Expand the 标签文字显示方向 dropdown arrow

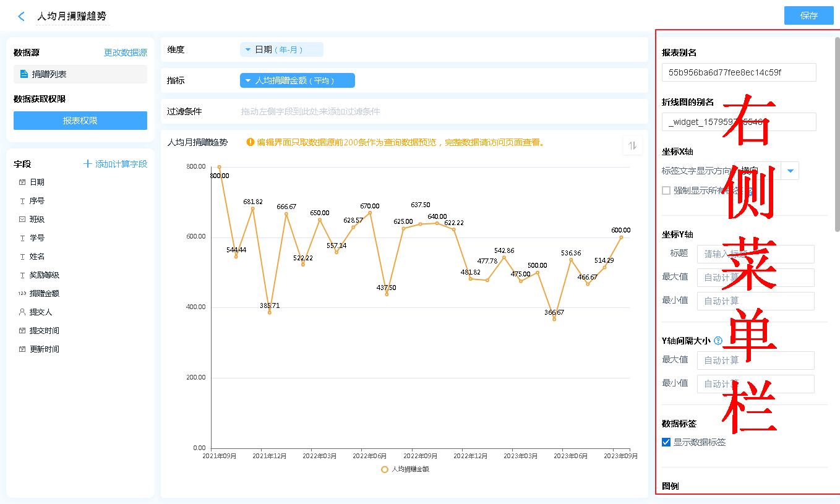[x=790, y=171]
